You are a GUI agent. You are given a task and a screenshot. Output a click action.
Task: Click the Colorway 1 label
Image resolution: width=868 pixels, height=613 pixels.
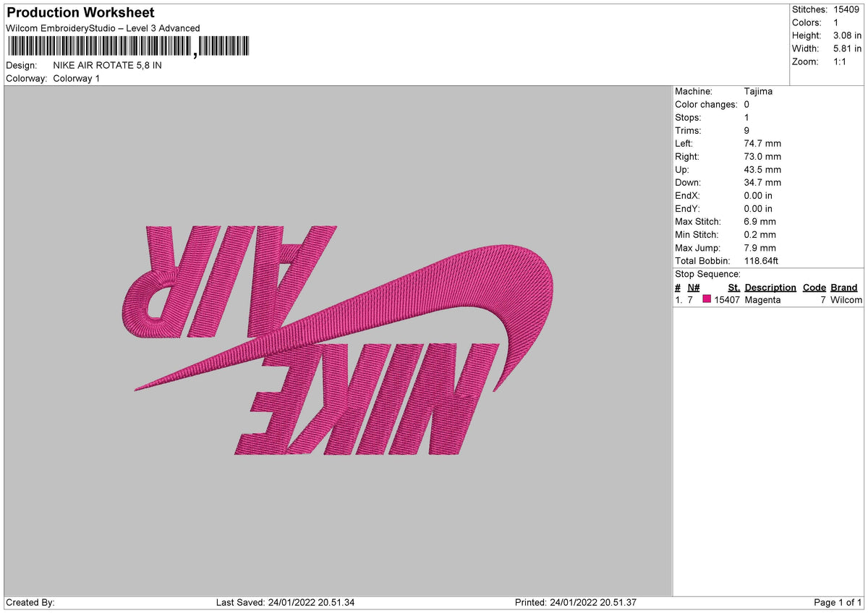[x=77, y=78]
